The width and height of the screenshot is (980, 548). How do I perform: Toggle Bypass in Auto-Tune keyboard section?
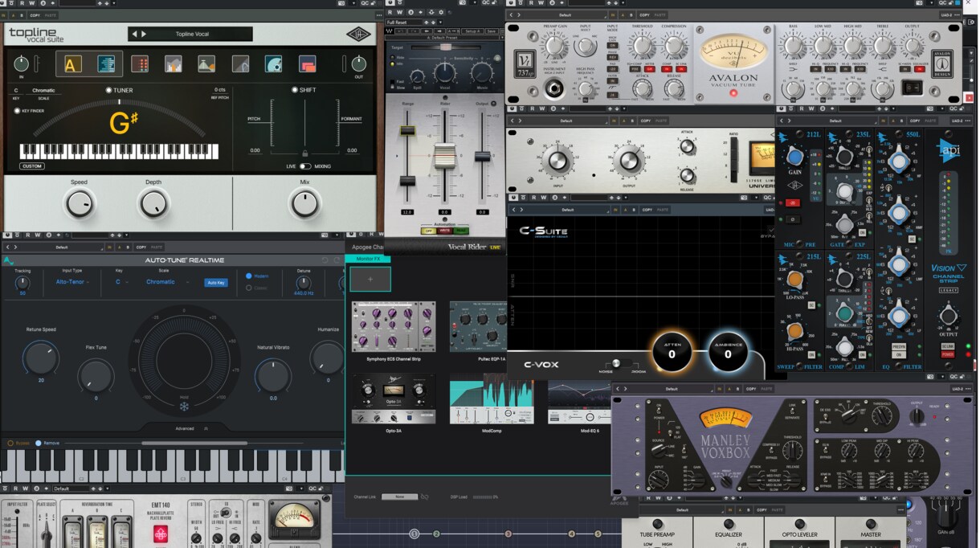tap(11, 443)
